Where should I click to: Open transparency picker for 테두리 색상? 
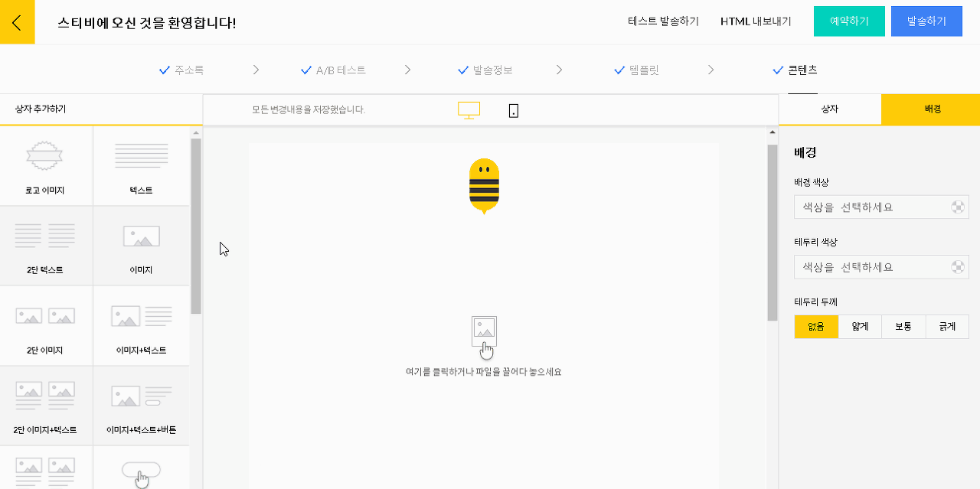tap(958, 267)
